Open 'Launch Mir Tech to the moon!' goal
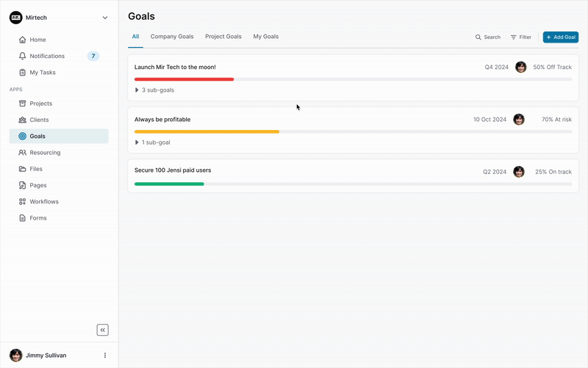 coord(175,67)
